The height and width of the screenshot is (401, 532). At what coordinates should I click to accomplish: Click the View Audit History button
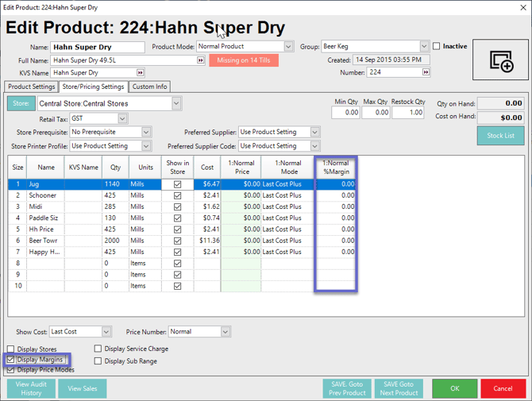(31, 388)
